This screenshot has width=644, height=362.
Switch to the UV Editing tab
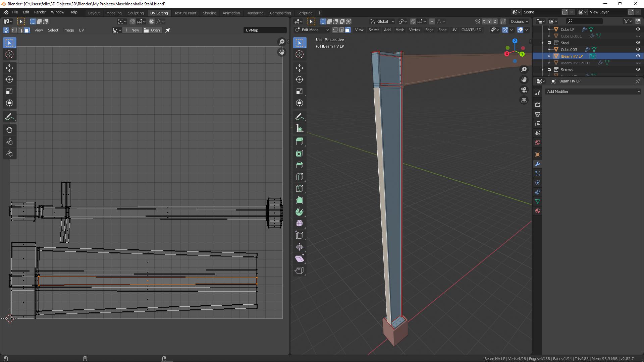159,12
